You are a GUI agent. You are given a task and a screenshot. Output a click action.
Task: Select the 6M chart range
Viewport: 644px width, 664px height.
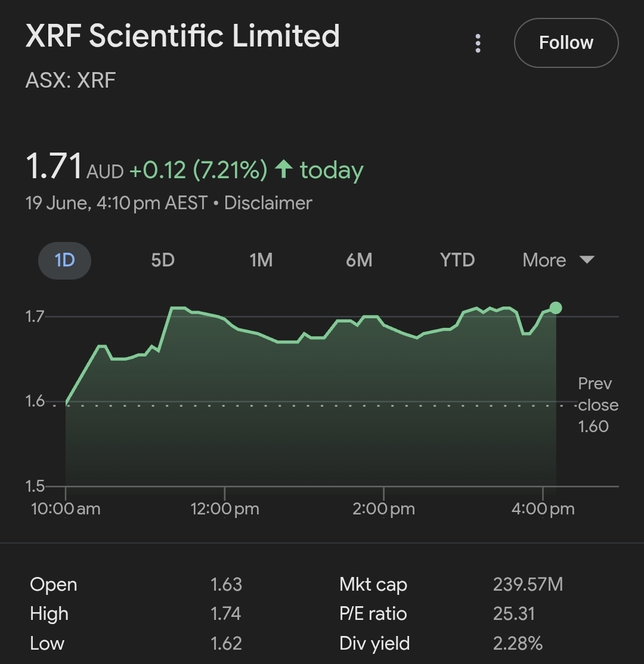(x=359, y=260)
